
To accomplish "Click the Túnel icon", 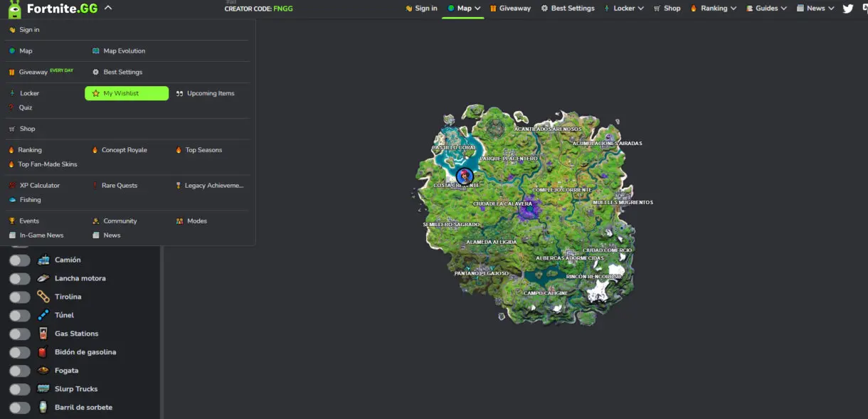I will click(43, 316).
